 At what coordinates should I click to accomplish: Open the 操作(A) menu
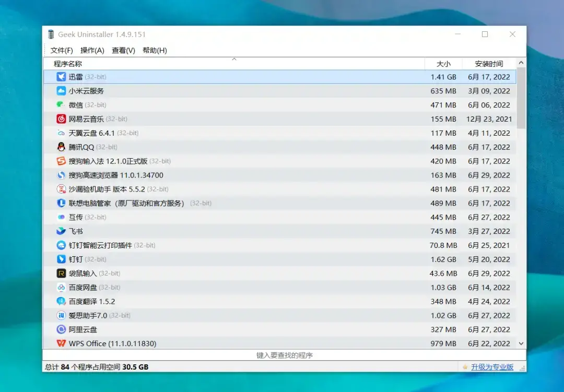[92, 51]
